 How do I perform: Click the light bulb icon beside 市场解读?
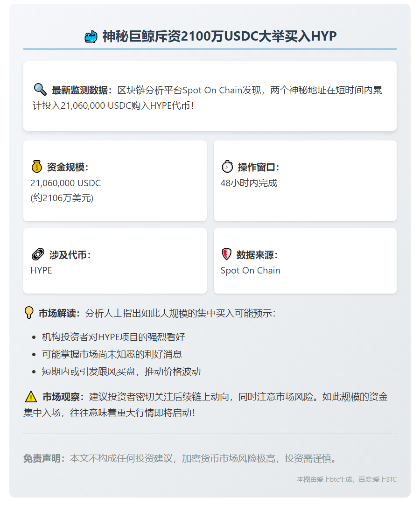tap(29, 313)
